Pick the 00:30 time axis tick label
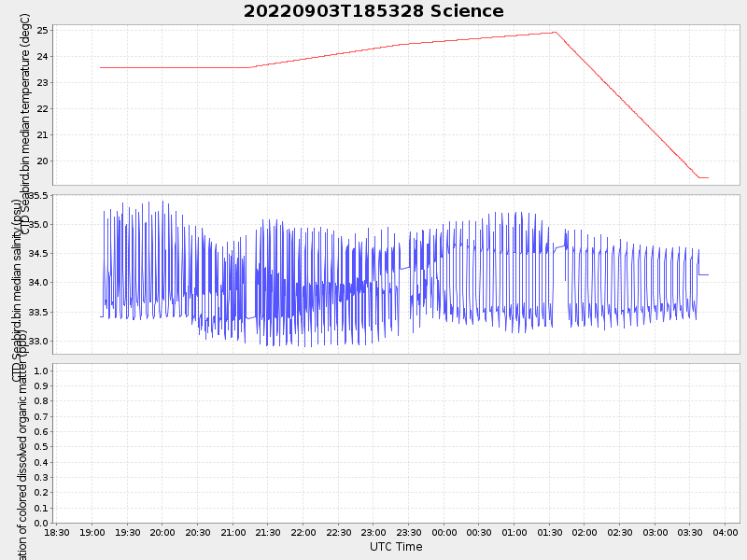Image resolution: width=747 pixels, height=560 pixels. tap(479, 532)
